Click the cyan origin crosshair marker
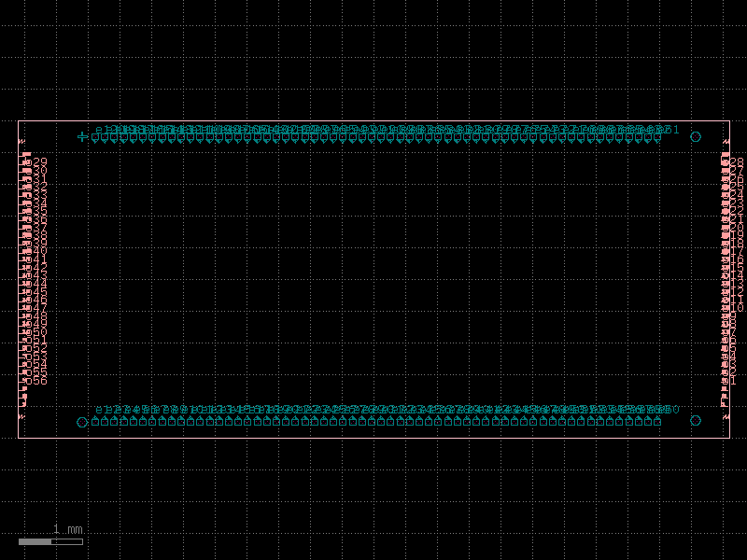 82,137
